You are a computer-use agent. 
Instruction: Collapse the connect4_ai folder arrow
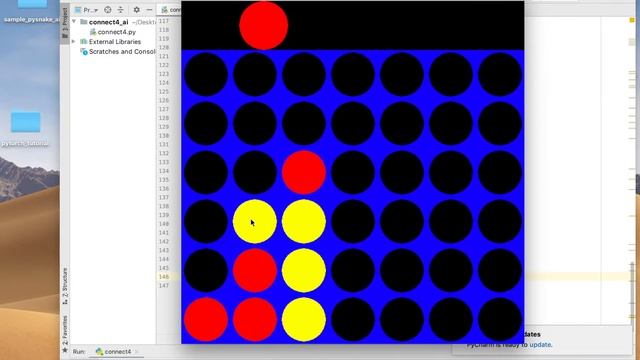[x=74, y=22]
